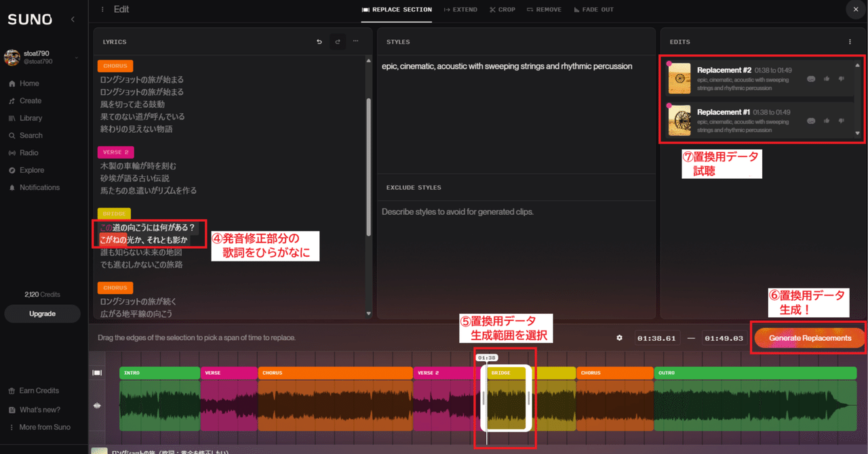Click the Verse 2 tag in lyrics
Viewport: 868px width, 454px height.
click(116, 152)
